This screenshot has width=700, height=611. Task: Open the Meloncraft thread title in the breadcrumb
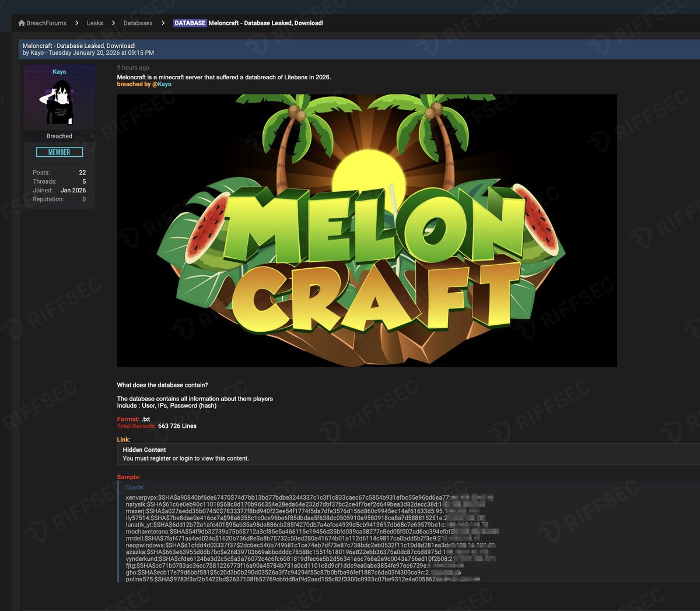(266, 23)
